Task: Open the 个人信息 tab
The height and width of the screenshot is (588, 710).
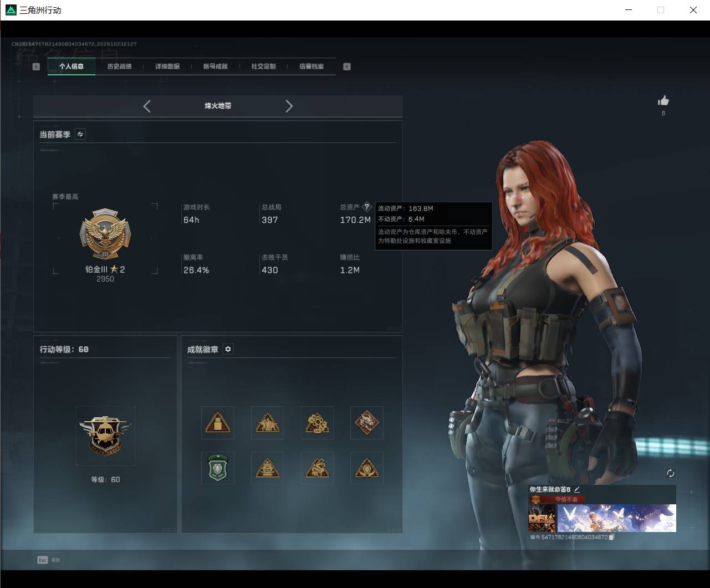Action: 71,67
